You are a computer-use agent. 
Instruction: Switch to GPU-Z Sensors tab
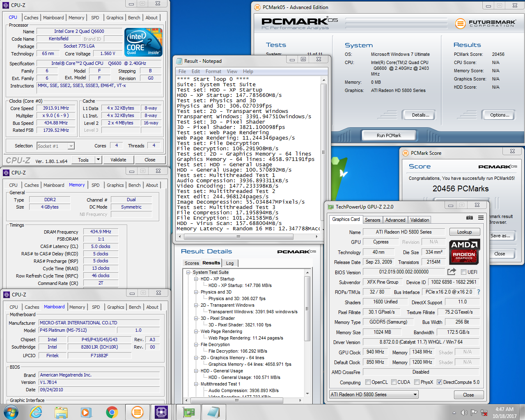[x=372, y=220]
